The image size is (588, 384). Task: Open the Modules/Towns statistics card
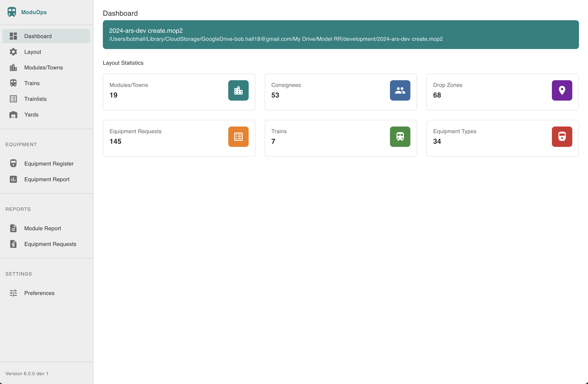tap(179, 92)
